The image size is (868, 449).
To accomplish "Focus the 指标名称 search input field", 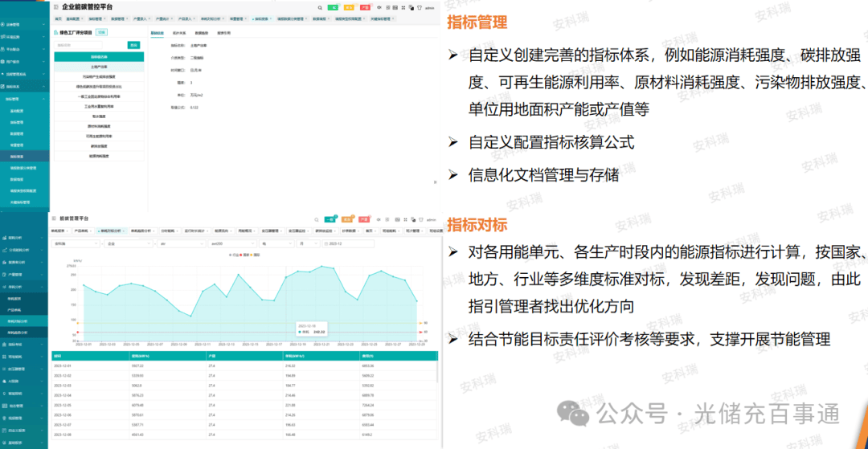I will point(78,45).
